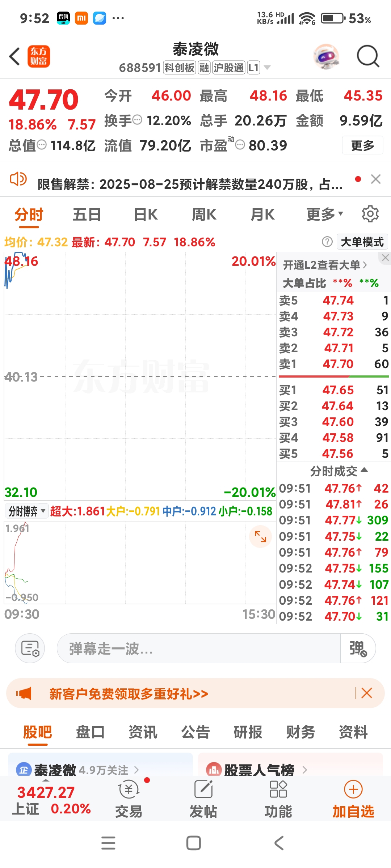Focus the 弹幕走一波 input field
The width and height of the screenshot is (391, 868).
pos(199,648)
